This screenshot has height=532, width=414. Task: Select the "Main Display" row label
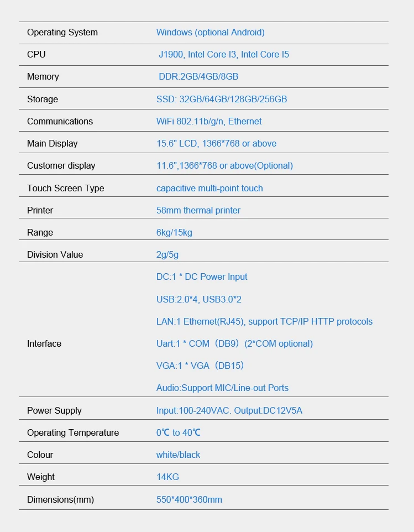point(52,144)
